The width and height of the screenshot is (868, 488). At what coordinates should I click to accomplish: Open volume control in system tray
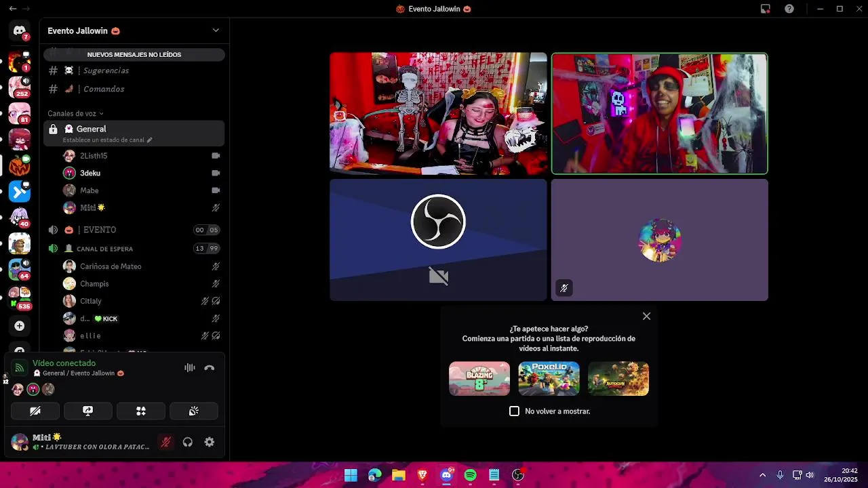pos(810,475)
